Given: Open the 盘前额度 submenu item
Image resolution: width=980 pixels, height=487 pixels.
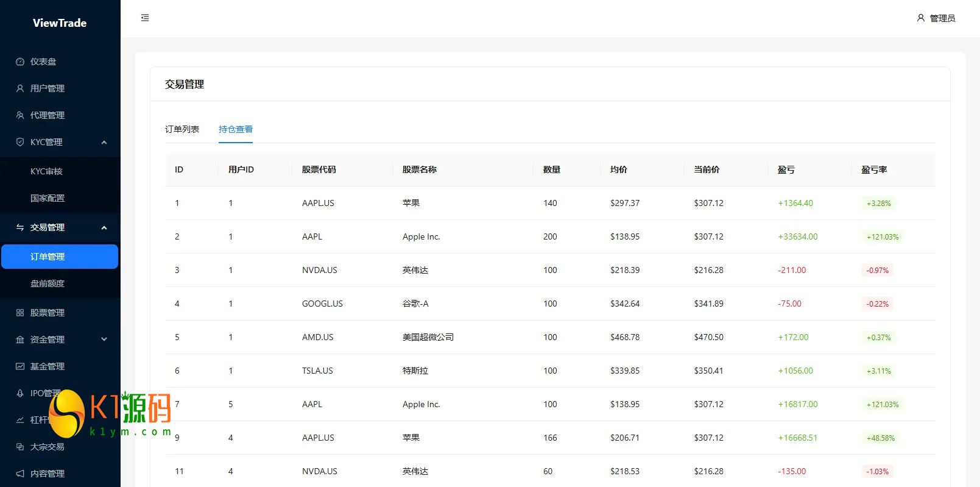Looking at the screenshot, I should (60, 283).
